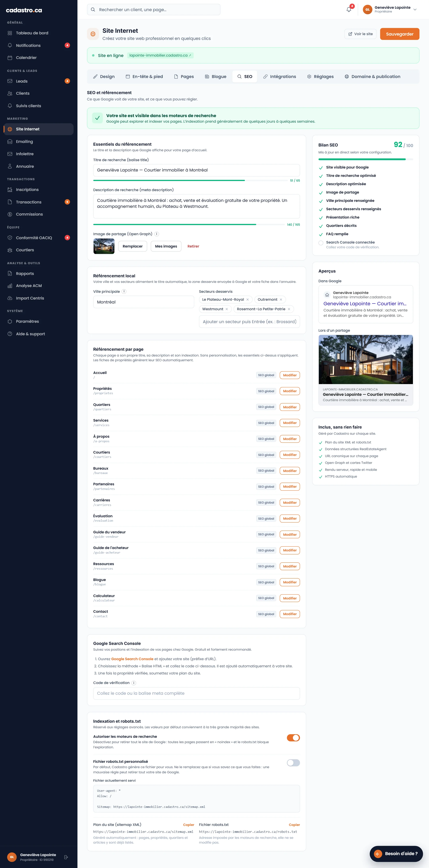Click the Transactions document icon
This screenshot has width=429, height=868.
click(10, 202)
